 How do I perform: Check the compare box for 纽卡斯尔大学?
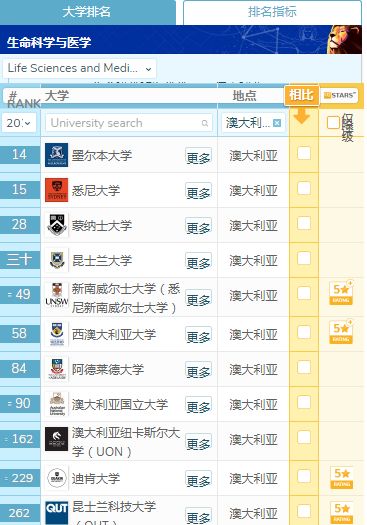(304, 437)
